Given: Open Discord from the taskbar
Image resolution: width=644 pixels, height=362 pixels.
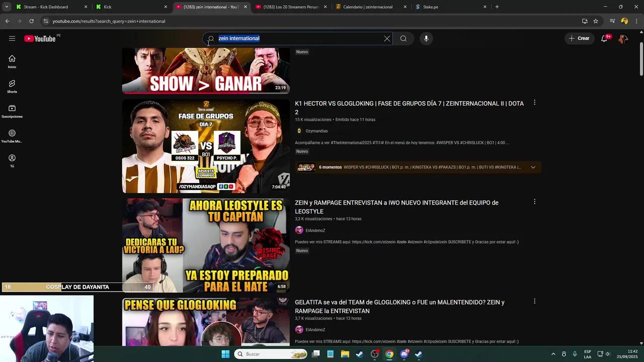Looking at the screenshot, I should (x=404, y=354).
